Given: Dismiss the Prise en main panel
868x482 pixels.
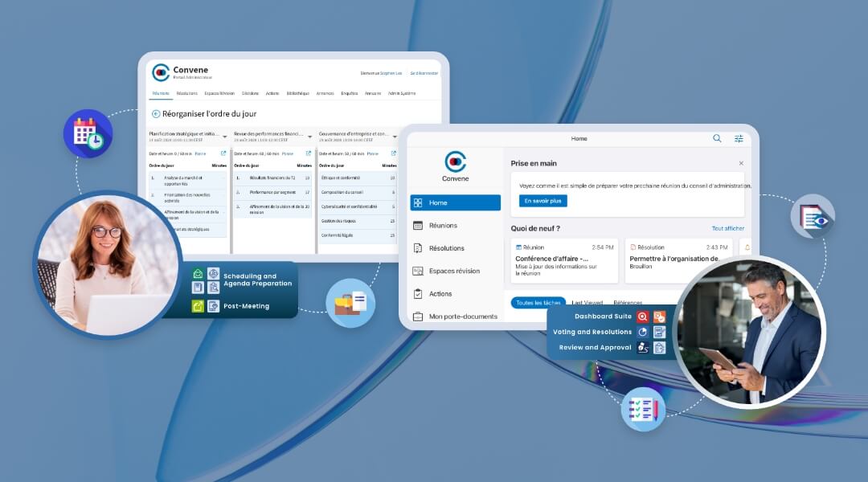Looking at the screenshot, I should click(x=741, y=163).
